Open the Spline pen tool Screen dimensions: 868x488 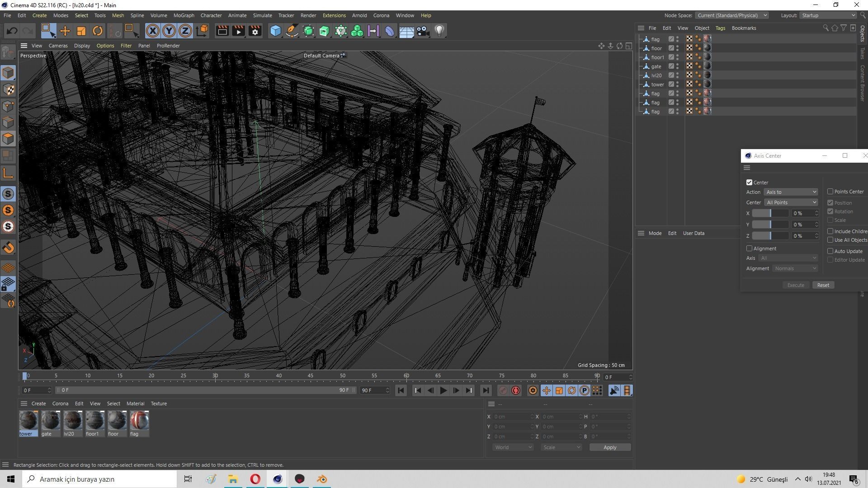coord(292,31)
